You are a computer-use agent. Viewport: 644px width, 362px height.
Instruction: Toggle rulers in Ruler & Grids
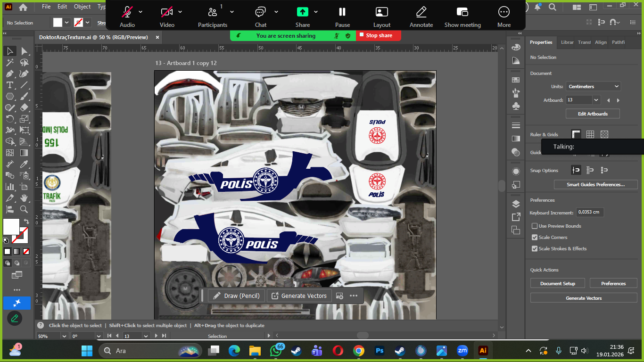[x=576, y=134]
